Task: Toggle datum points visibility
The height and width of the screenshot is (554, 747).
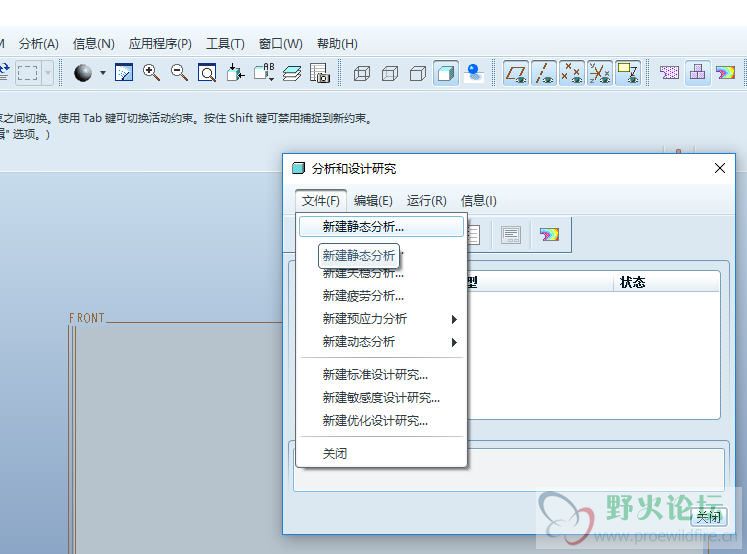Action: 572,73
